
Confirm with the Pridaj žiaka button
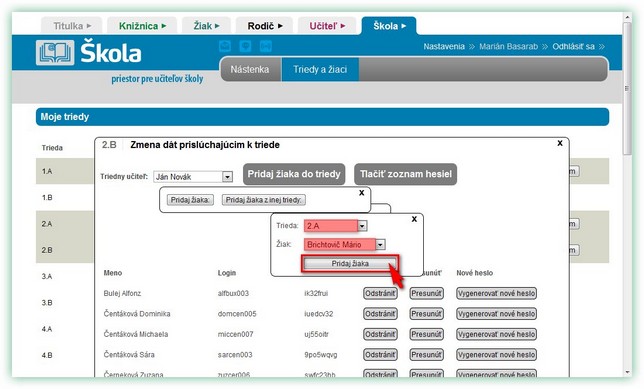350,263
